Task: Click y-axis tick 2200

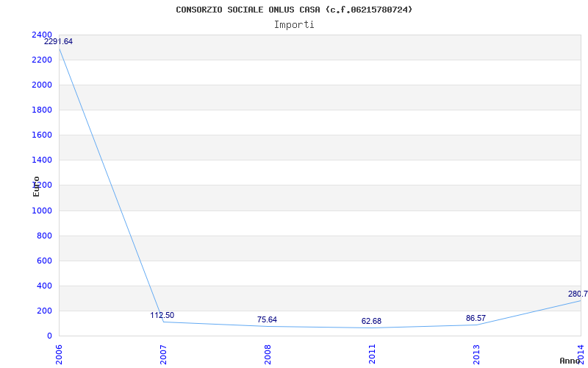Action: pyautogui.click(x=42, y=60)
